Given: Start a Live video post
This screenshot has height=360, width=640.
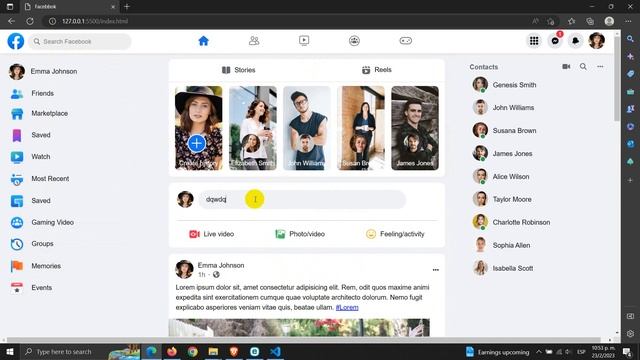Looking at the screenshot, I should (211, 234).
